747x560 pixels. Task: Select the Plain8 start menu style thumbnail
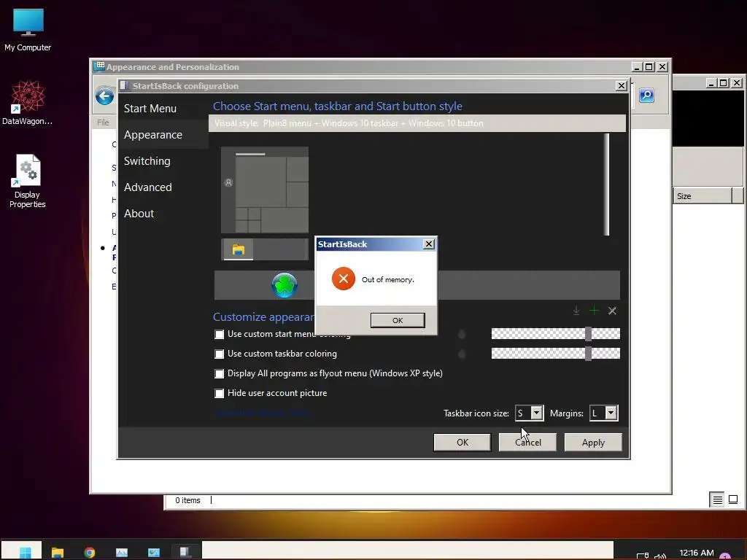265,190
